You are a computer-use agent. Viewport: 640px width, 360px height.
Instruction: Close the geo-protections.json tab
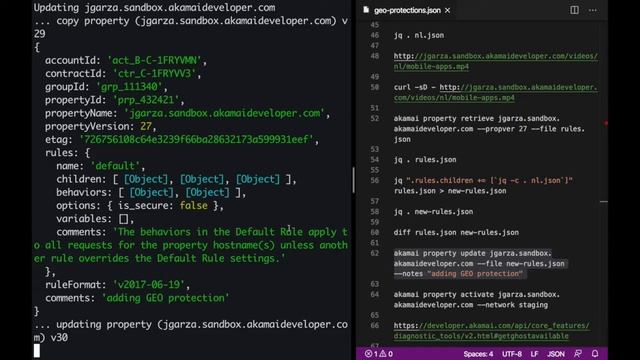pyautogui.click(x=448, y=10)
